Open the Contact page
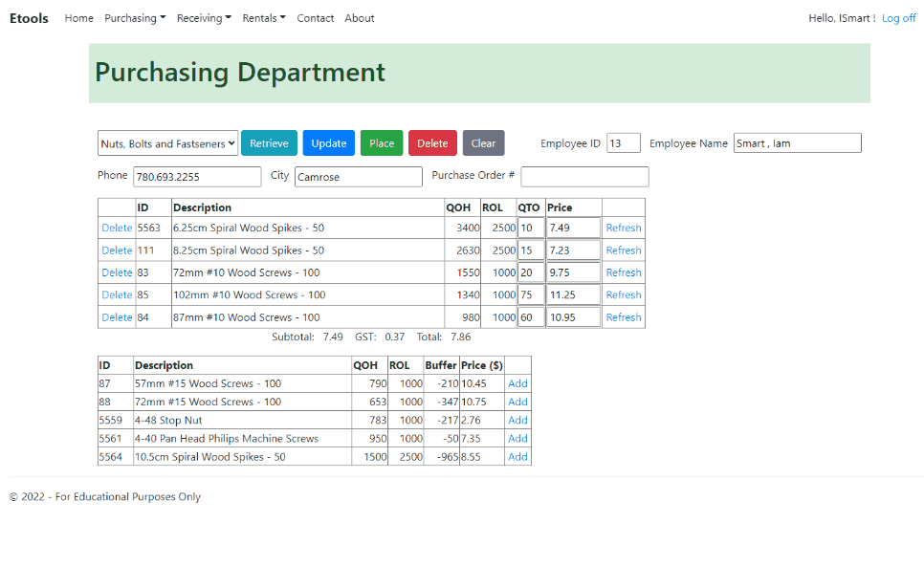 (315, 17)
